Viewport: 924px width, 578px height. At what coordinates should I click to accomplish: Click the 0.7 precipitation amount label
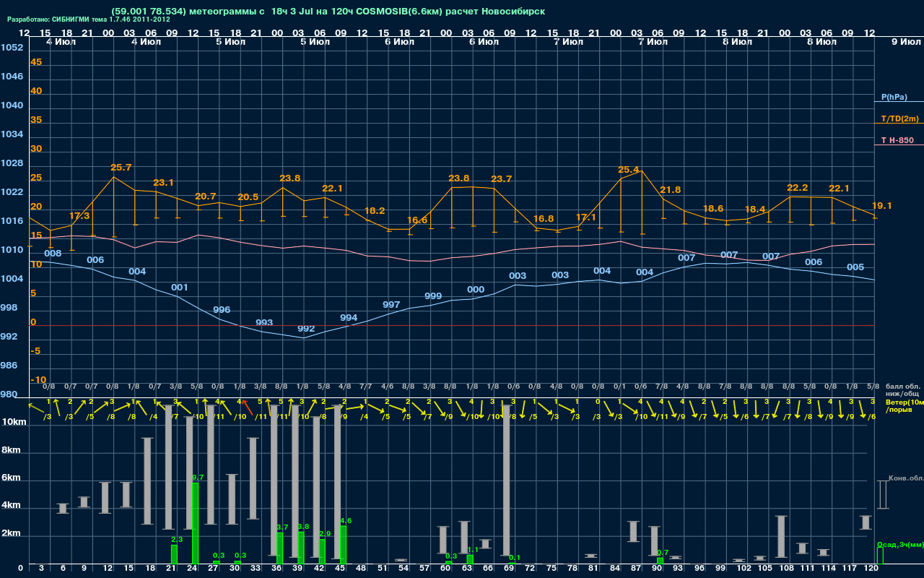coord(663,553)
